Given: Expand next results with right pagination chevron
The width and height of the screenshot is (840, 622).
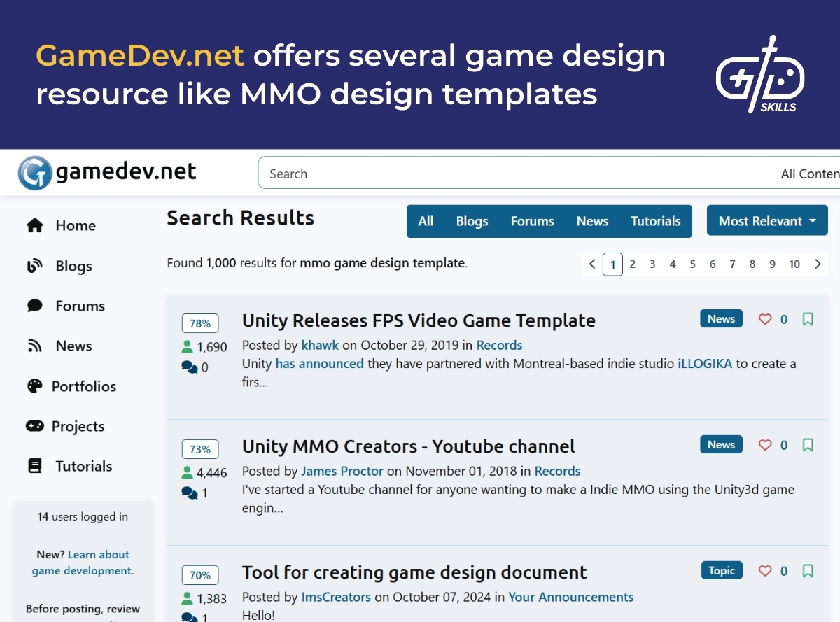Looking at the screenshot, I should click(817, 264).
